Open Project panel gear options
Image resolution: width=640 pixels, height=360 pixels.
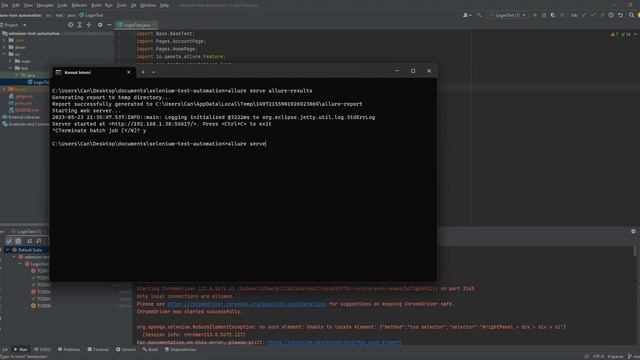click(100, 25)
